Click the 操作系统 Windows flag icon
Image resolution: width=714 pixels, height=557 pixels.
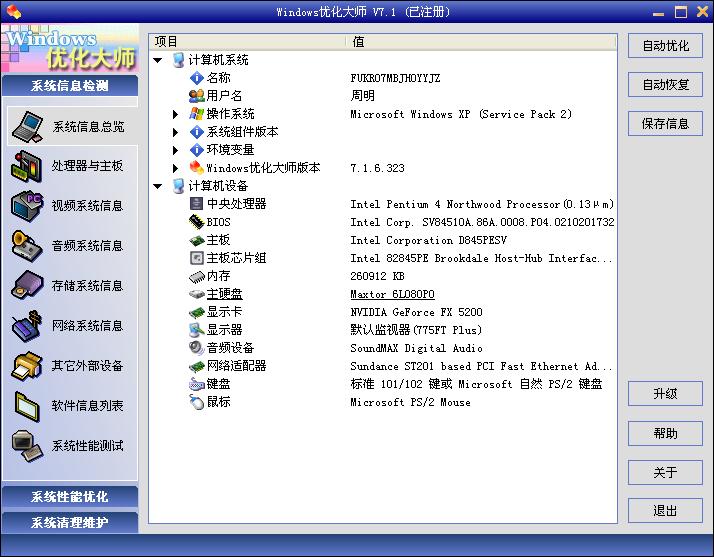click(196, 113)
